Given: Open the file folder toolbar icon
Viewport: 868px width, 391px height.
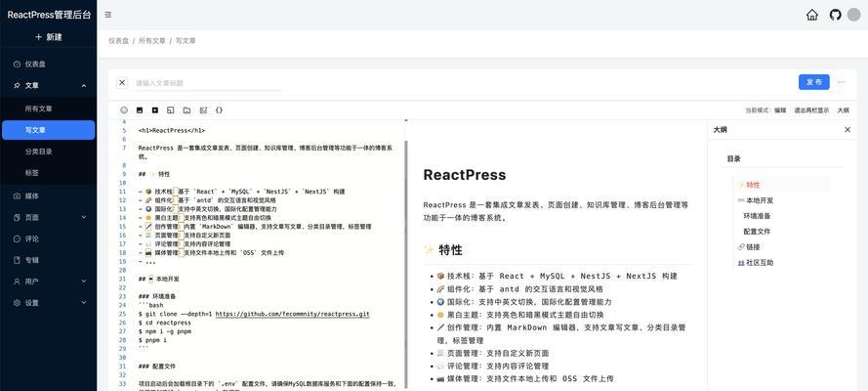Looking at the screenshot, I should click(x=187, y=110).
